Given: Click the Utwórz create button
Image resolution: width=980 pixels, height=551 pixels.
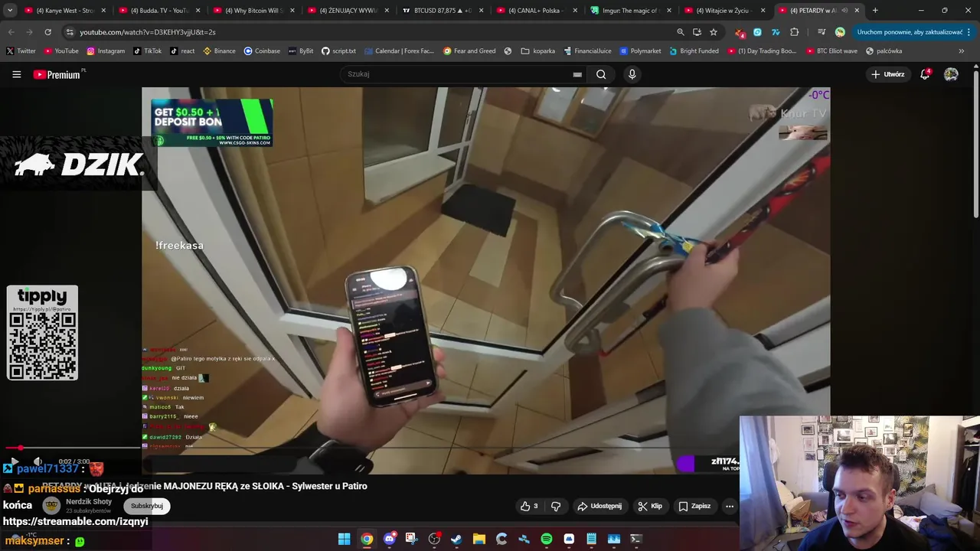Looking at the screenshot, I should 888,74.
